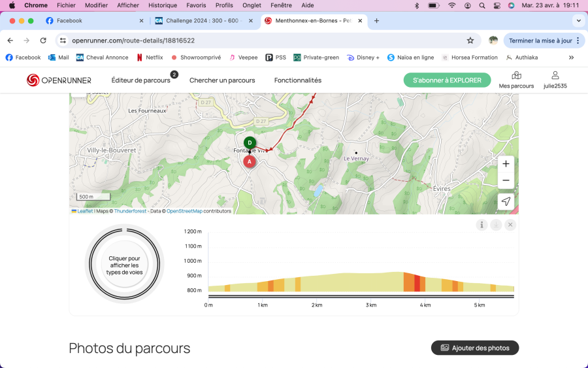Show route surface types in ring chart
The image size is (588, 368).
(124, 263)
